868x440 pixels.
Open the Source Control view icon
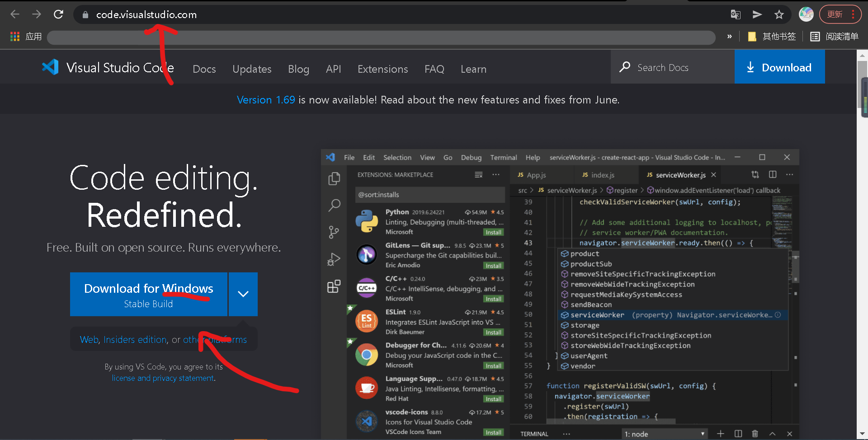(x=334, y=232)
